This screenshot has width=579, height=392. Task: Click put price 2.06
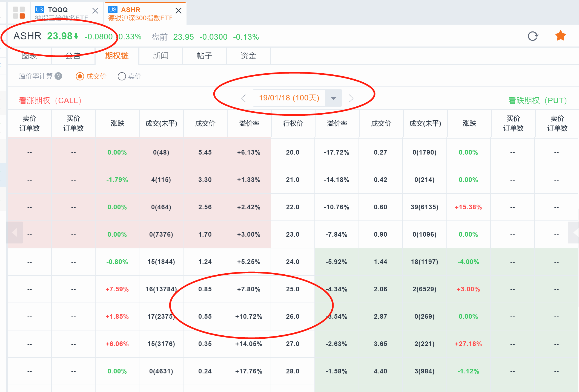click(380, 289)
